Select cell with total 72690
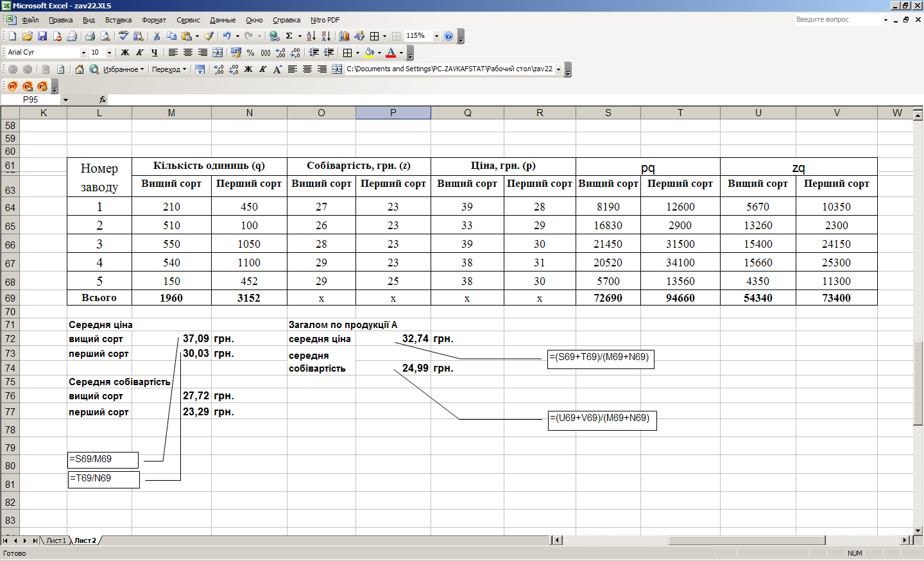Screen dimensions: 924x561 click(608, 298)
